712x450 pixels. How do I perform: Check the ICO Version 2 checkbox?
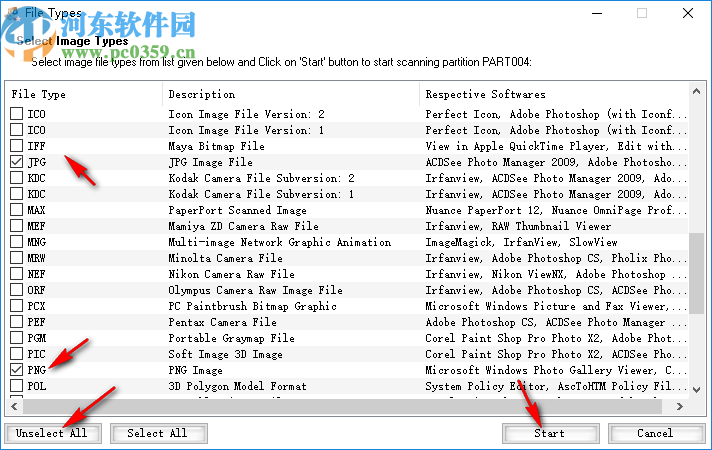pos(16,114)
